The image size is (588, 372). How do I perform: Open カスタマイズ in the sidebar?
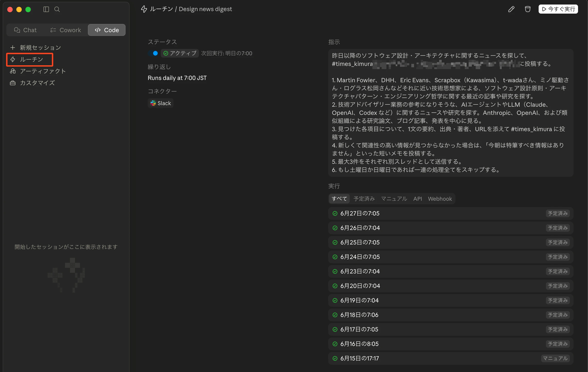tap(32, 83)
